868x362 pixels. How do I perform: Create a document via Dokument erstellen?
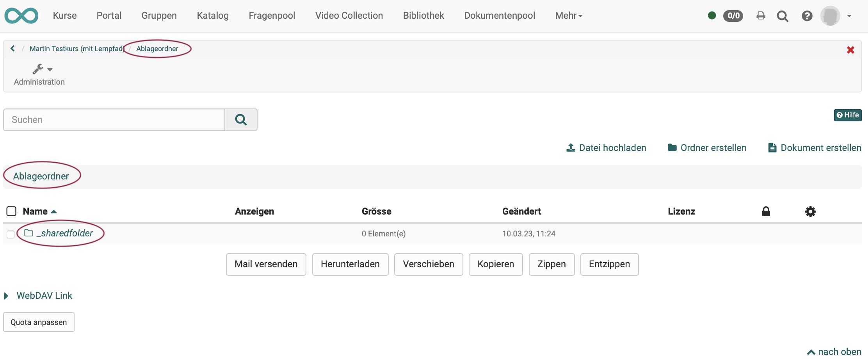[814, 147]
